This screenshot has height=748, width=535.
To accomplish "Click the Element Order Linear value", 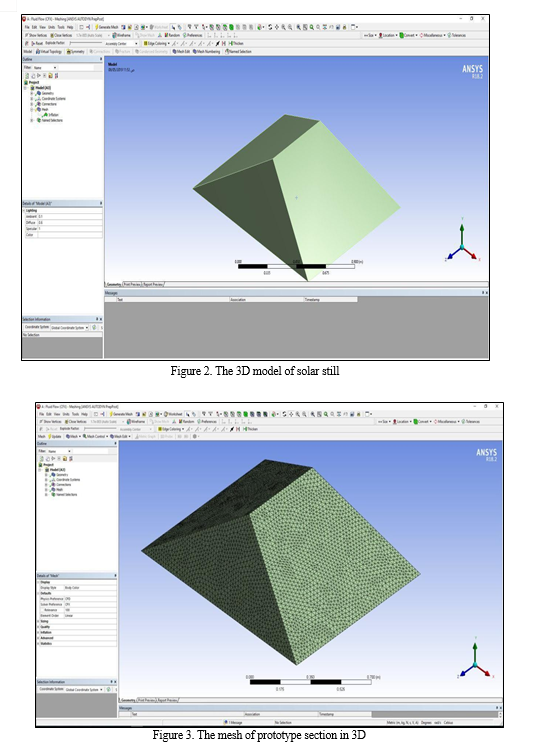I will pos(90,616).
